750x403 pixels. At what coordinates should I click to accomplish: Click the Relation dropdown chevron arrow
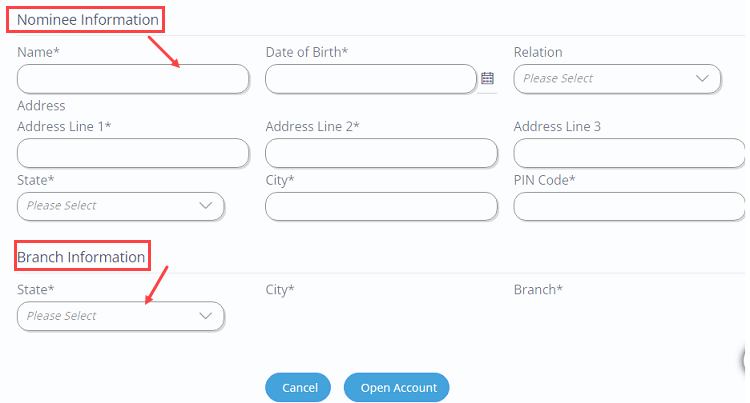pyautogui.click(x=702, y=78)
